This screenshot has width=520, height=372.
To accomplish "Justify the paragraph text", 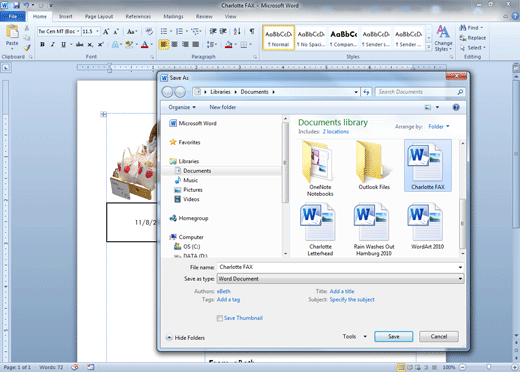I will [196, 44].
